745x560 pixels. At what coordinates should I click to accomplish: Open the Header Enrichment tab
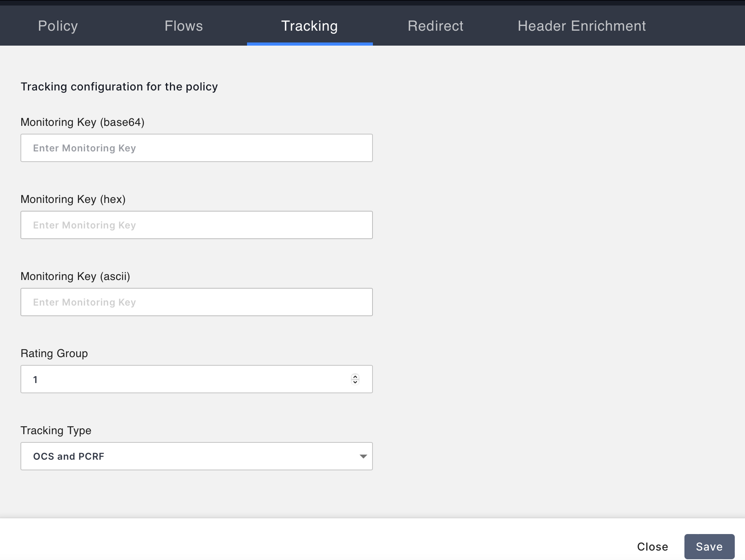click(581, 26)
